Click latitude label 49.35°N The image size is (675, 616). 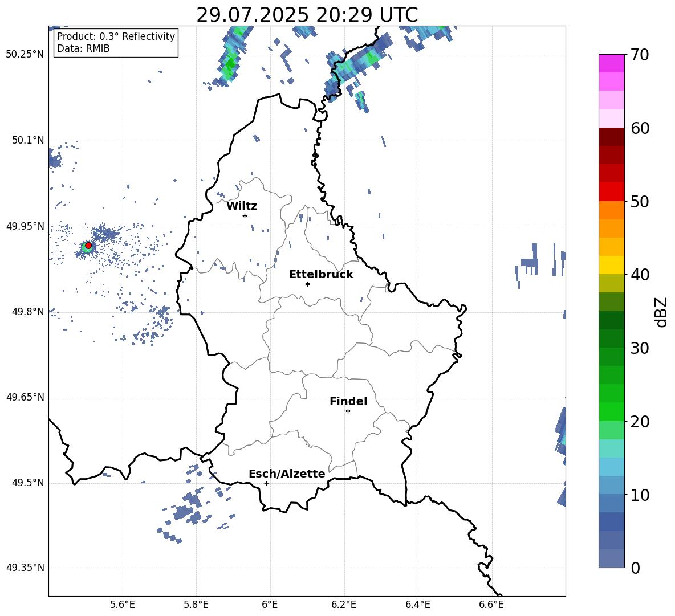(25, 568)
